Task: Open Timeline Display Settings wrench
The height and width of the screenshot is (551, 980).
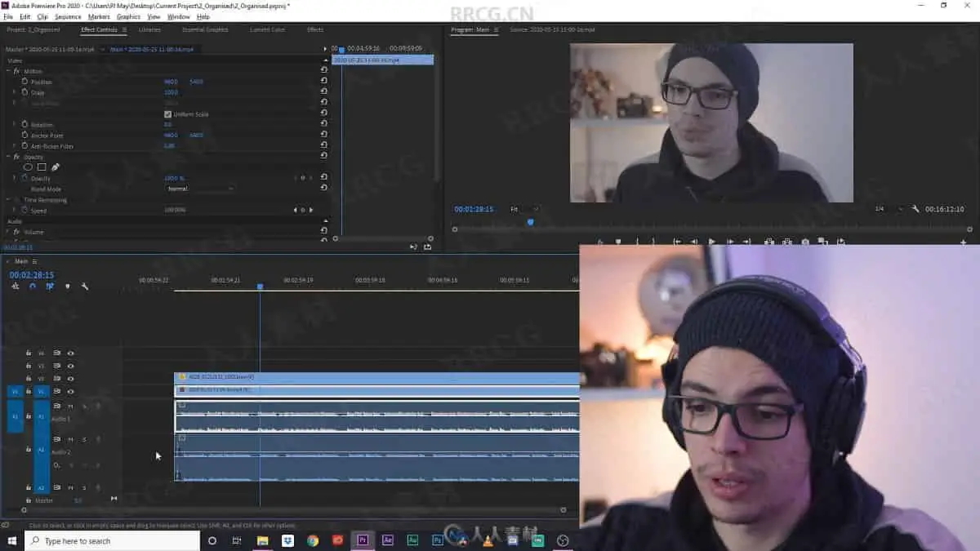Action: point(85,287)
